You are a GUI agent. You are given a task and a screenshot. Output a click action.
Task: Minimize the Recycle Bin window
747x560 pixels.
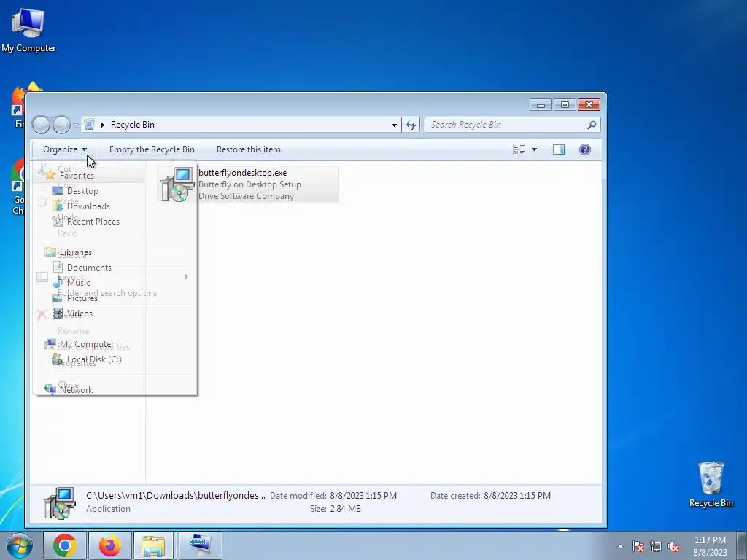click(541, 105)
